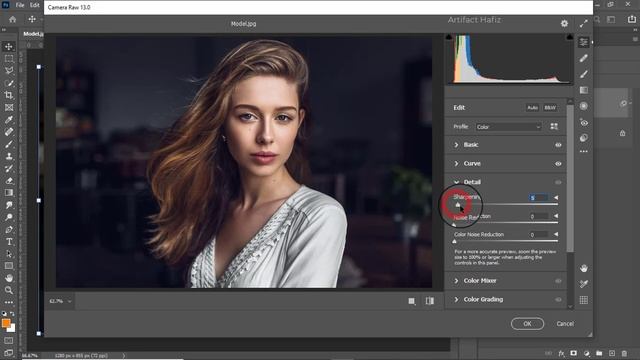Select the Hand tool in Photoshop toolbar
This screenshot has height=360, width=640.
(x=9, y=278)
